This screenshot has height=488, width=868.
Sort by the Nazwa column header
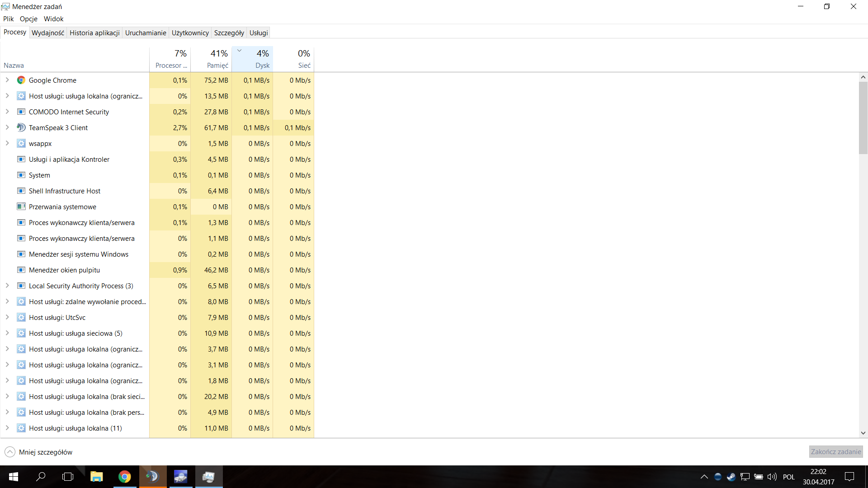point(75,59)
